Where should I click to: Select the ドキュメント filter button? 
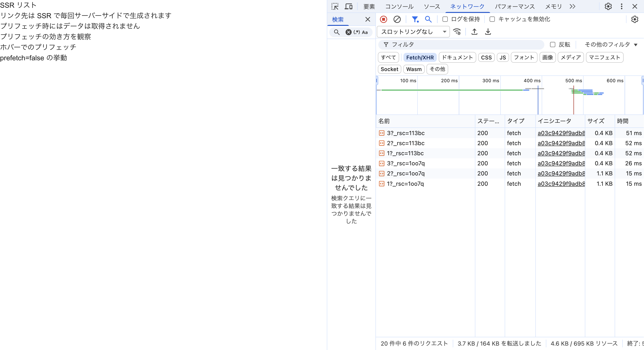(457, 58)
